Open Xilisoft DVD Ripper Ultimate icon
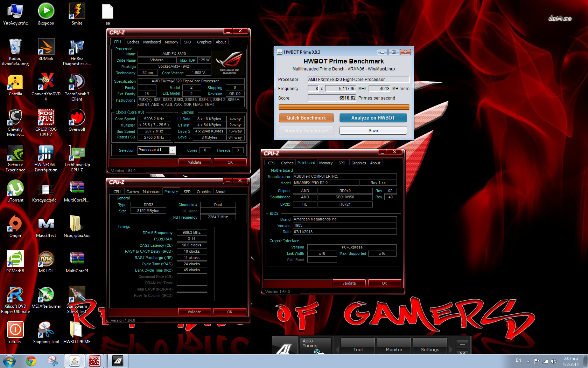Viewport: 588px width, 368px height. (x=15, y=300)
